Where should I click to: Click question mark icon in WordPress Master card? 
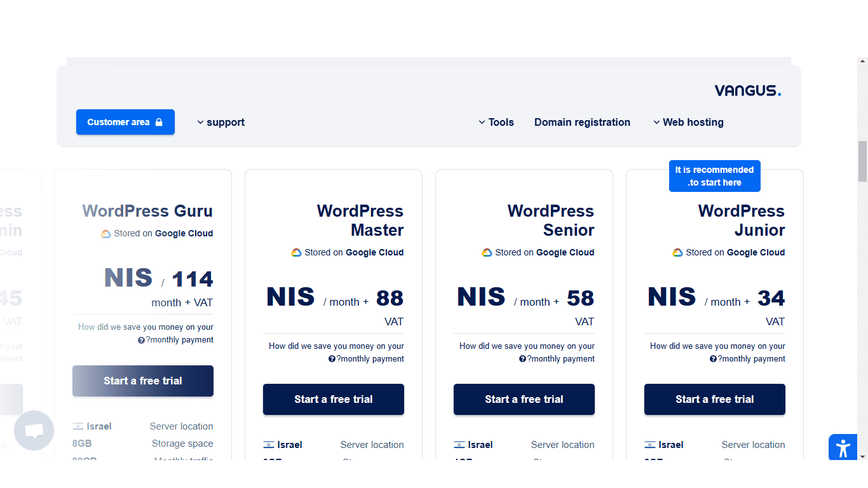[332, 359]
